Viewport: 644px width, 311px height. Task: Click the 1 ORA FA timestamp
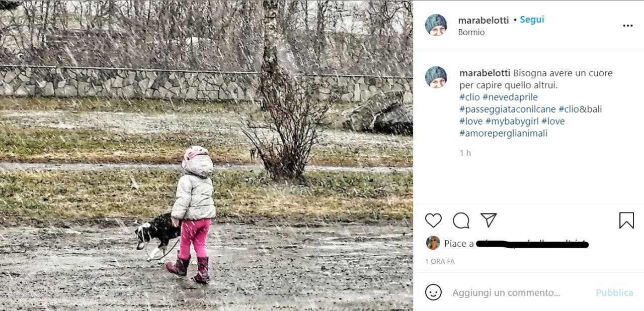[440, 262]
